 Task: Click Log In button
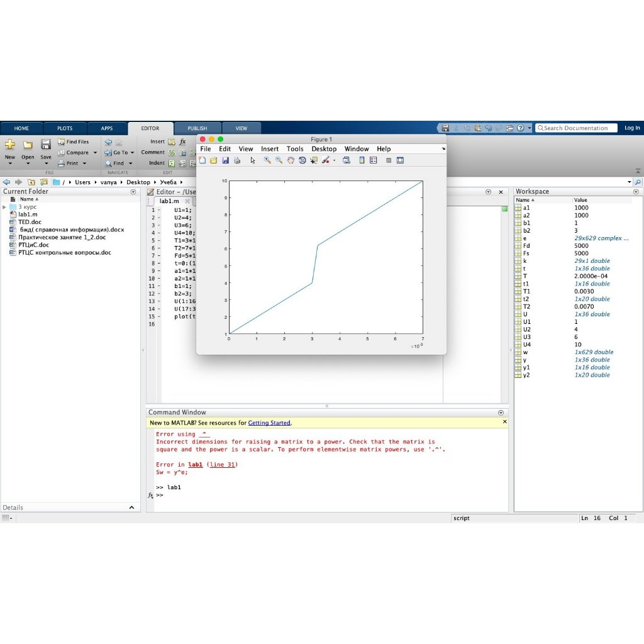coord(631,128)
